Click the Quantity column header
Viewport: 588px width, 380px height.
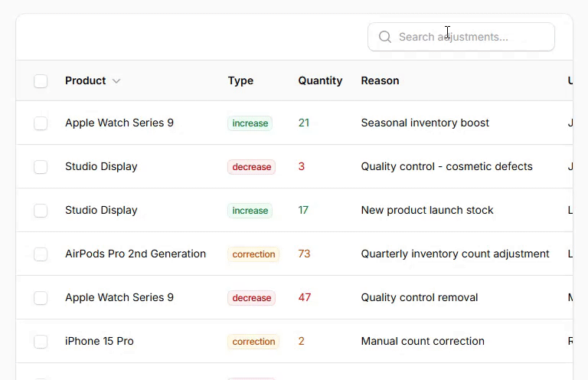point(320,80)
